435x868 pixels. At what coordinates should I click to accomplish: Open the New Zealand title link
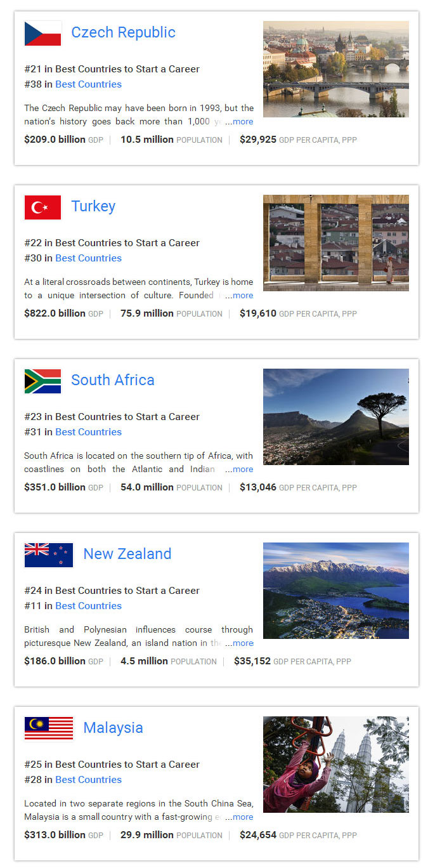(x=127, y=554)
